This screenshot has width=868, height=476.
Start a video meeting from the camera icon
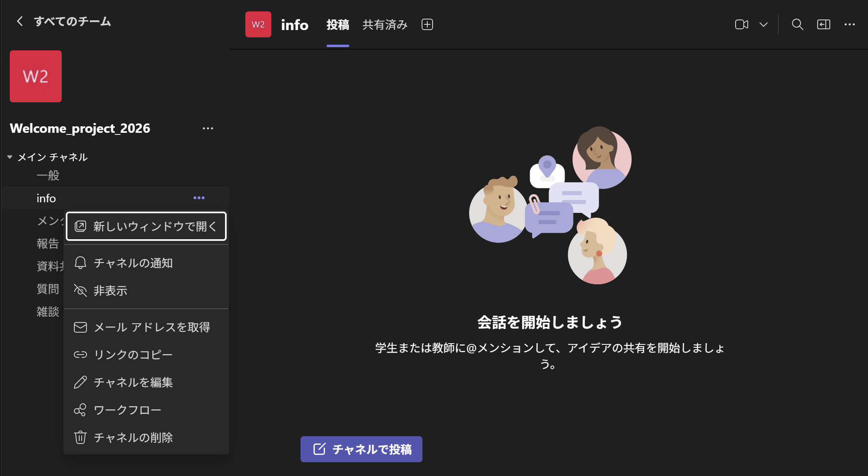[x=741, y=24]
